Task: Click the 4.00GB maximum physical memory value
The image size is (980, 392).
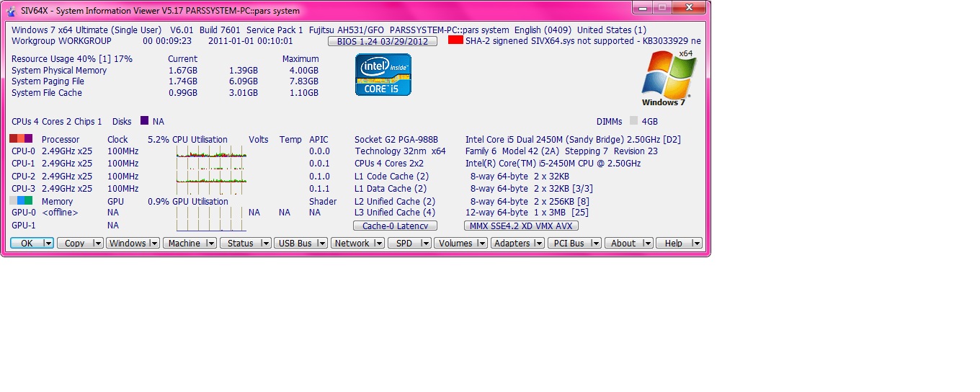Action: tap(303, 71)
